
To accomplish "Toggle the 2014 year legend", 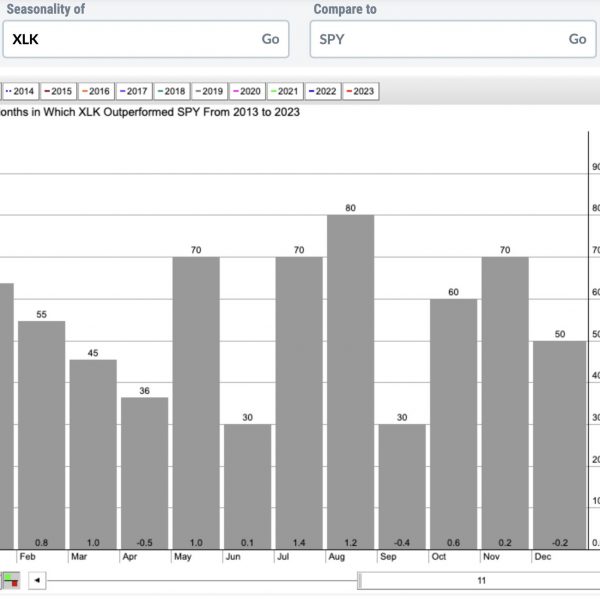I will coord(20,91).
